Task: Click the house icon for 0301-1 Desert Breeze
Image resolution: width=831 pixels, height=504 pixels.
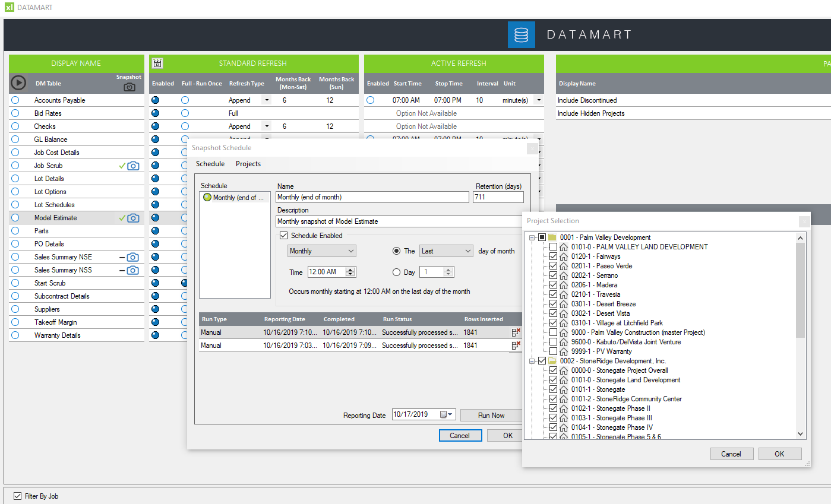Action: [564, 304]
